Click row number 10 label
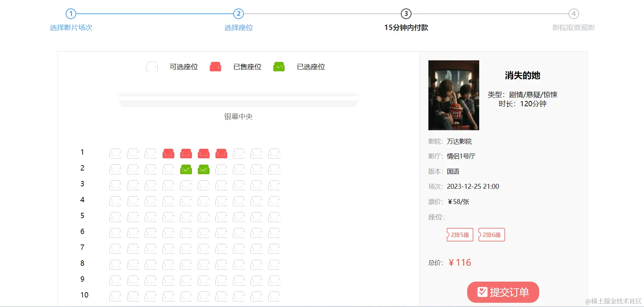Image resolution: width=644 pixels, height=307 pixels. click(84, 295)
